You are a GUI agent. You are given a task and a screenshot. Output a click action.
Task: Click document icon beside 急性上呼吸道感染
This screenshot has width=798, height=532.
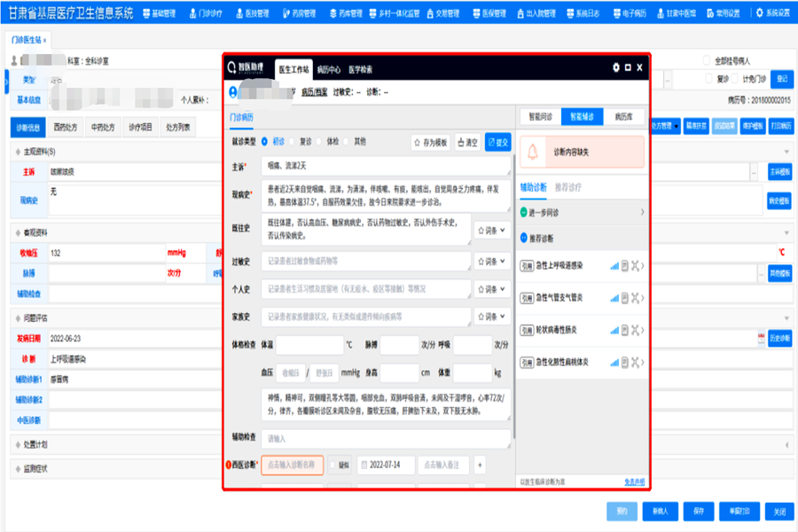pos(625,265)
